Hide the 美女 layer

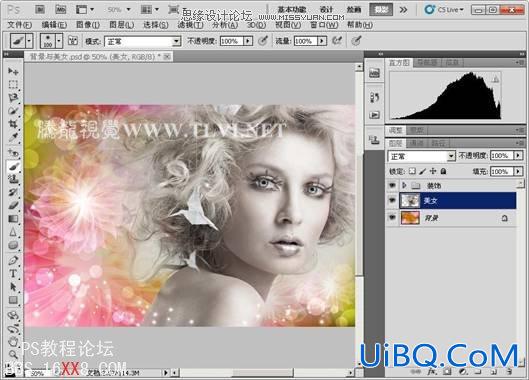[x=392, y=201]
